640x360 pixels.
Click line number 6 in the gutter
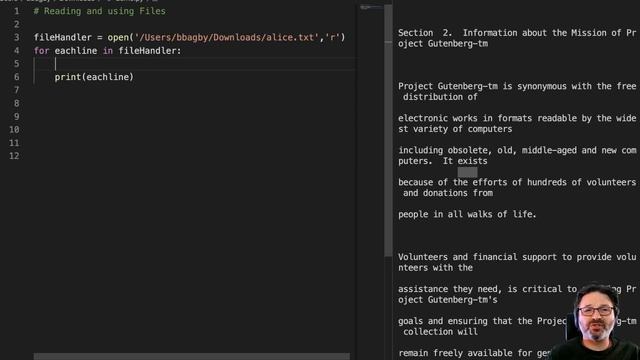coord(16,77)
